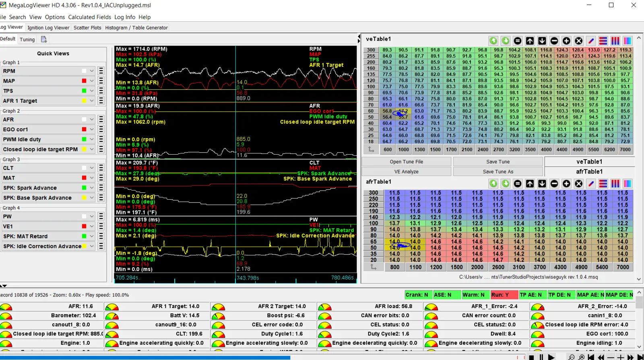The height and width of the screenshot is (360, 644).
Task: Open the CLT field dropdown
Action: click(x=92, y=168)
